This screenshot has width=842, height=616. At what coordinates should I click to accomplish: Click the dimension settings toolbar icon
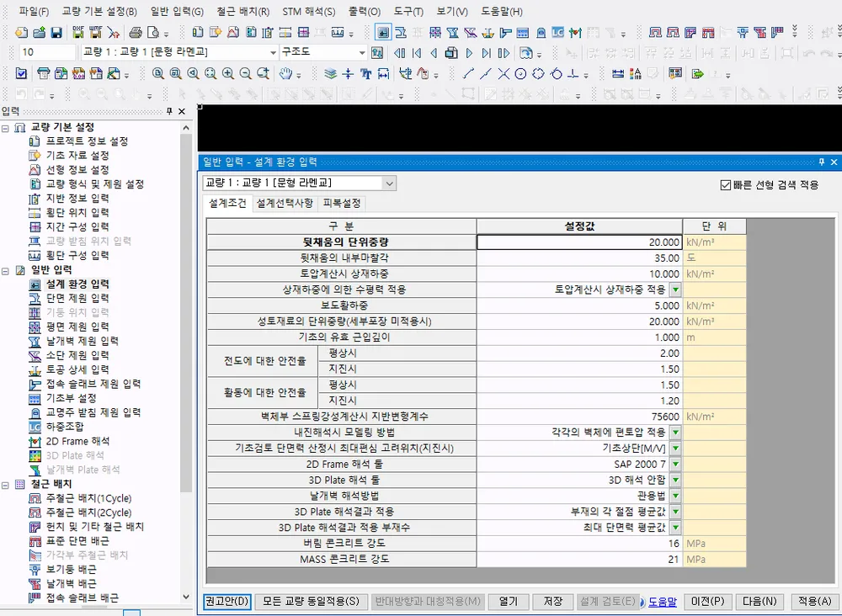[x=383, y=73]
